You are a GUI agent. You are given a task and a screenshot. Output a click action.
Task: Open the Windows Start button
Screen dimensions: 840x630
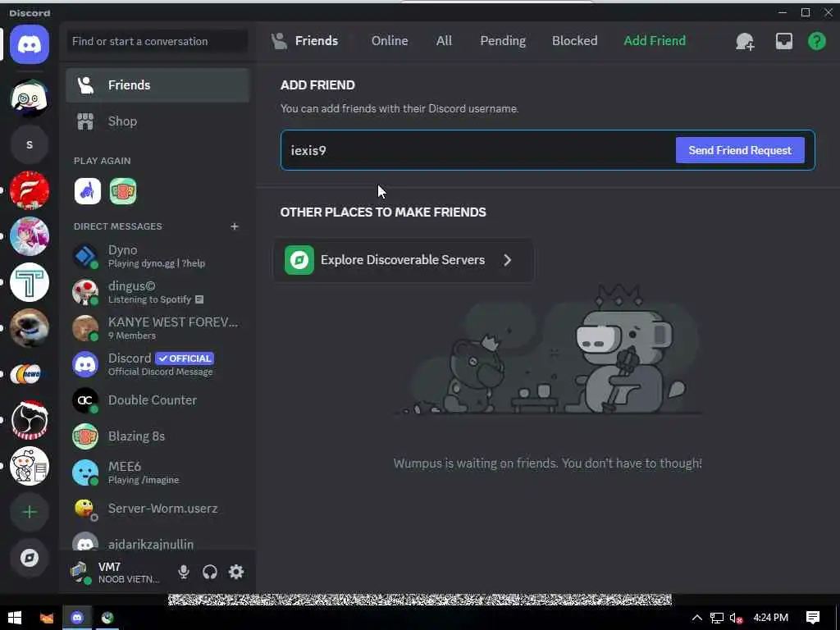[x=15, y=618]
